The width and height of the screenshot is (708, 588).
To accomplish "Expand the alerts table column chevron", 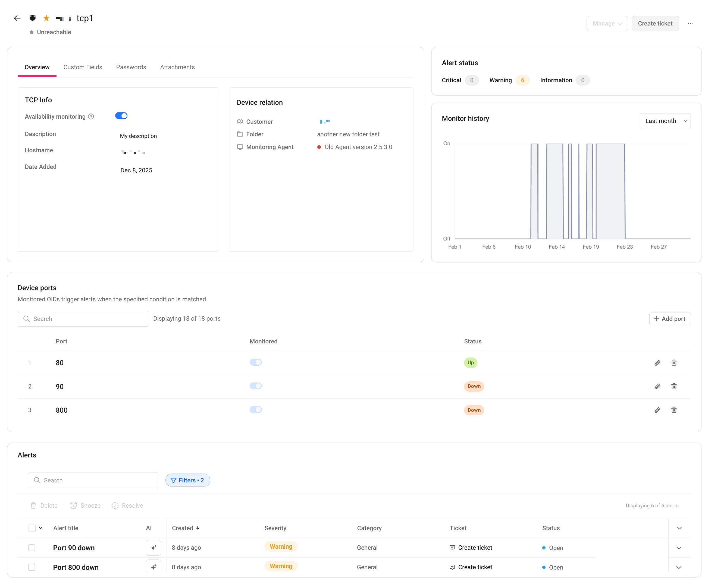I will pos(679,528).
